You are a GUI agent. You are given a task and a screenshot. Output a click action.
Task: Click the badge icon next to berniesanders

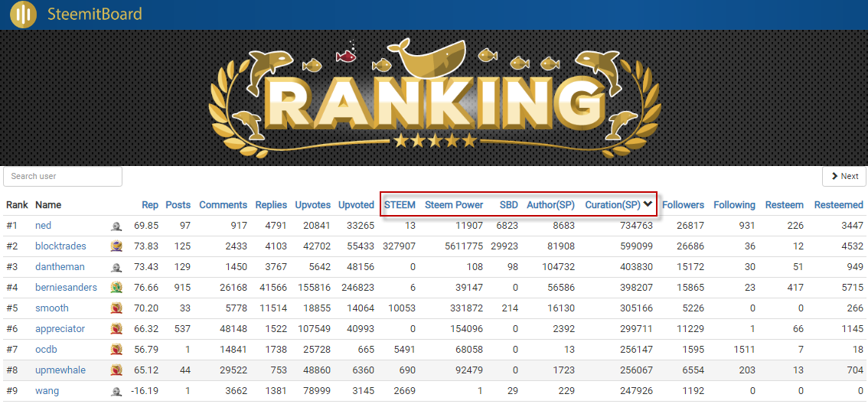pyautogui.click(x=116, y=288)
